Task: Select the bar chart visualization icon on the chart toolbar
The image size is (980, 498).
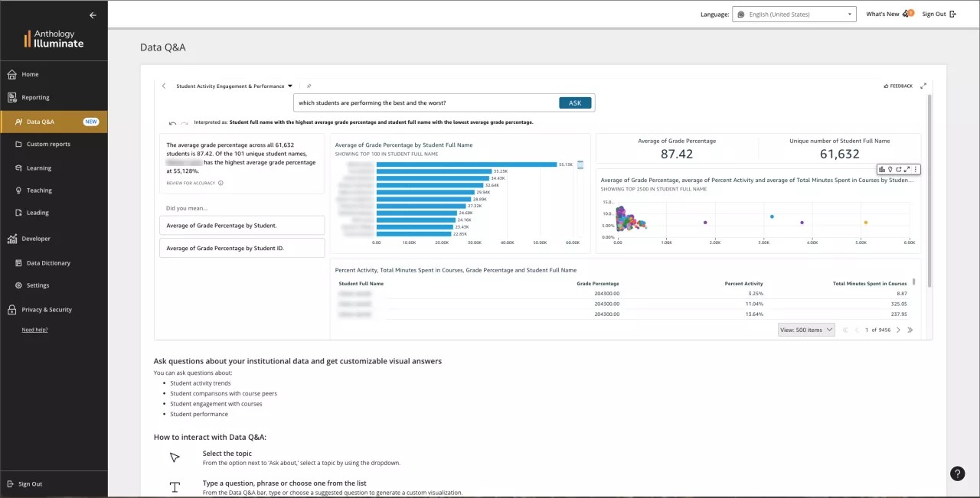Action: click(x=882, y=169)
